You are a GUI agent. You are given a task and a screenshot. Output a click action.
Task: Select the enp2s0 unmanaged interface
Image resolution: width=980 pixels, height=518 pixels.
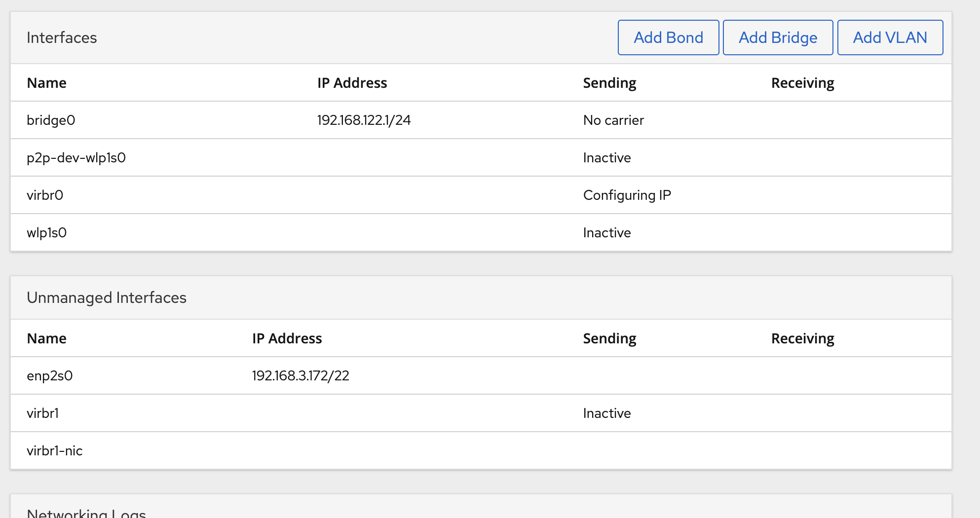coord(481,375)
